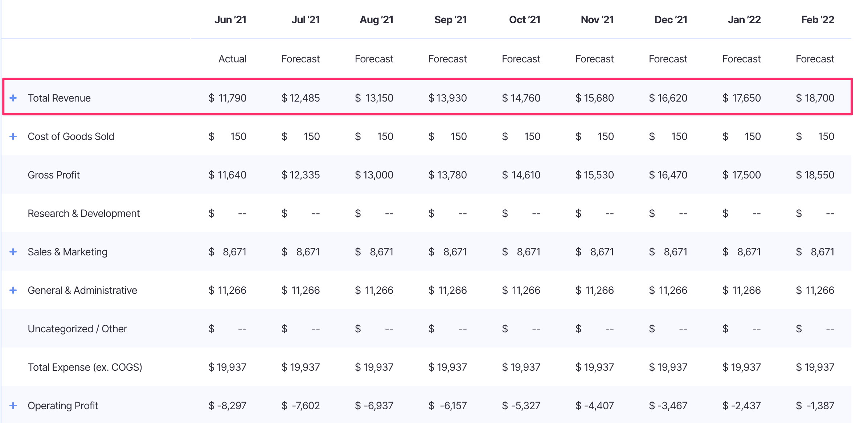This screenshot has width=868, height=423.
Task: Expand the Sales & Marketing row
Action: pyautogui.click(x=14, y=251)
